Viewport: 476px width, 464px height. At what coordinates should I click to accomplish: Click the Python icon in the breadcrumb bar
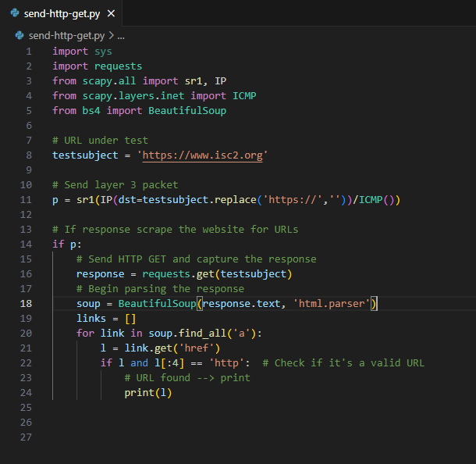(x=20, y=35)
